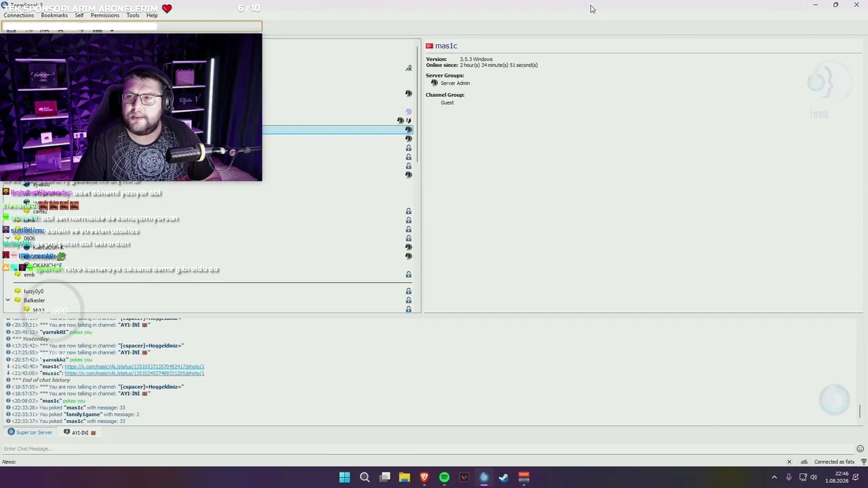This screenshot has height=488, width=868.
Task: Open the Tools menu
Action: 133,15
